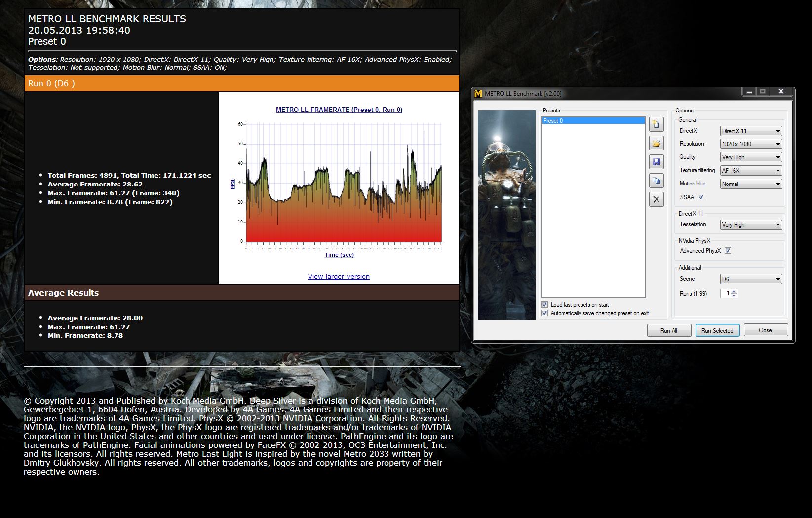This screenshot has width=812, height=518.
Task: Click the Average Results heading
Action: (63, 293)
